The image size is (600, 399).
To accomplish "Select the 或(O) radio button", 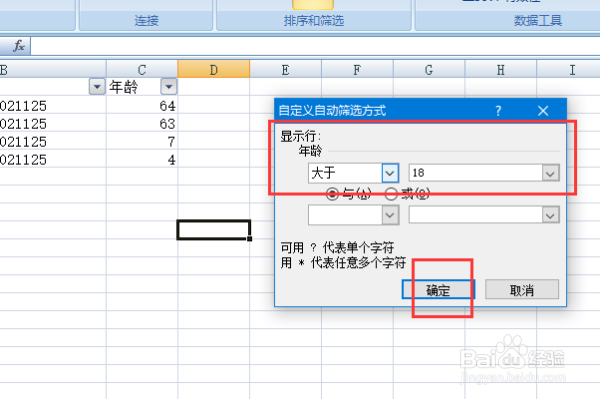I will (391, 194).
